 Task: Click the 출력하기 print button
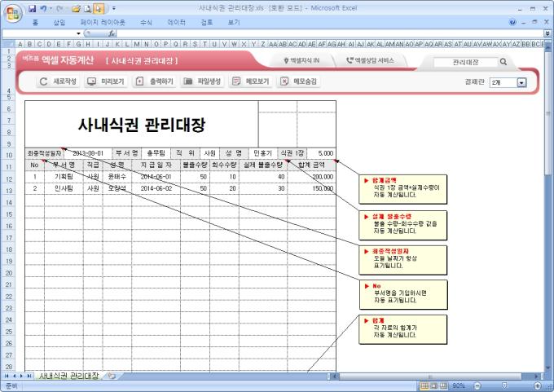coord(154,81)
